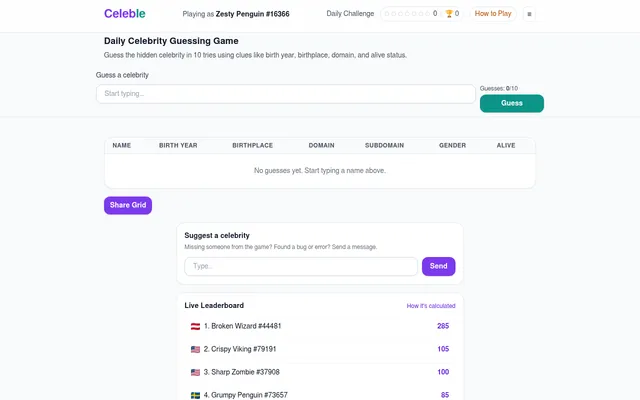Viewport: 640px width, 400px height.
Task: Click the trophy icon in Daily Challenge
Action: [x=449, y=13]
